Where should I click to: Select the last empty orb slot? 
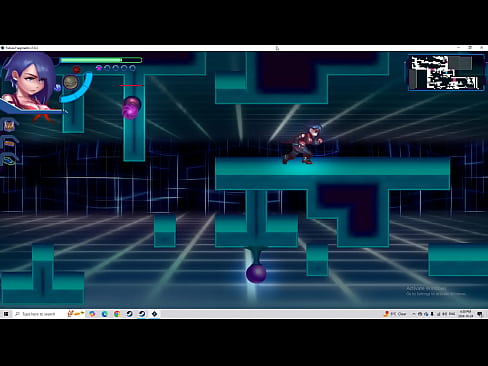(x=132, y=68)
